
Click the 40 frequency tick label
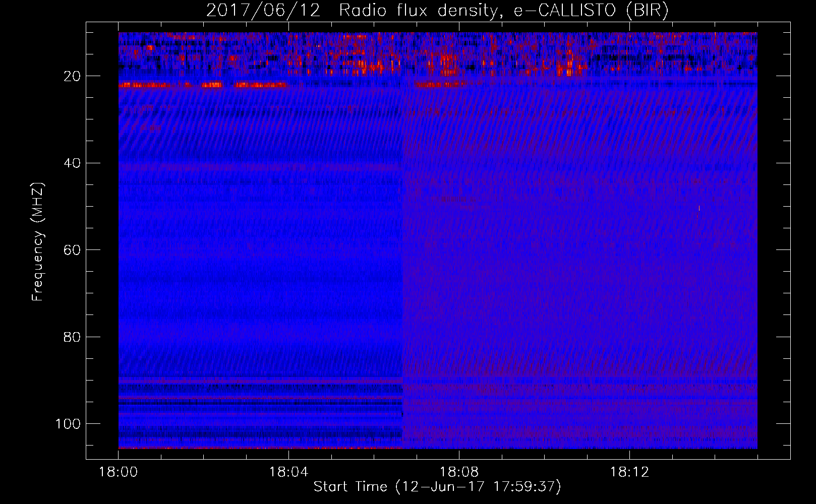[73, 163]
